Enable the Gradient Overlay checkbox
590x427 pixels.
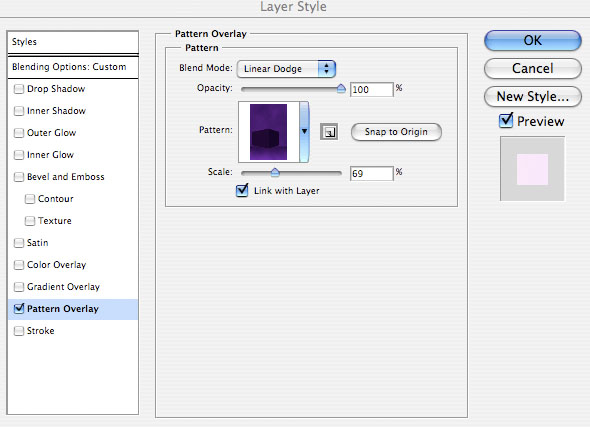tap(18, 287)
